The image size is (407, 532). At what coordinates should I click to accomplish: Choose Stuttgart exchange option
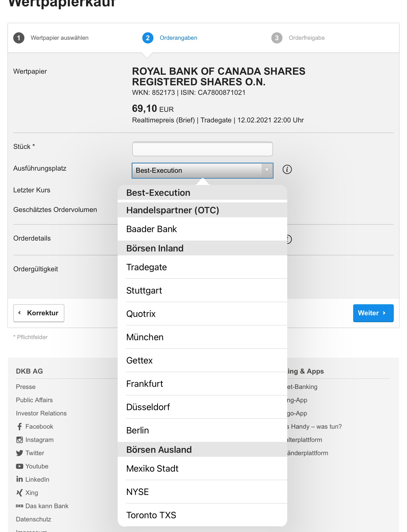144,290
